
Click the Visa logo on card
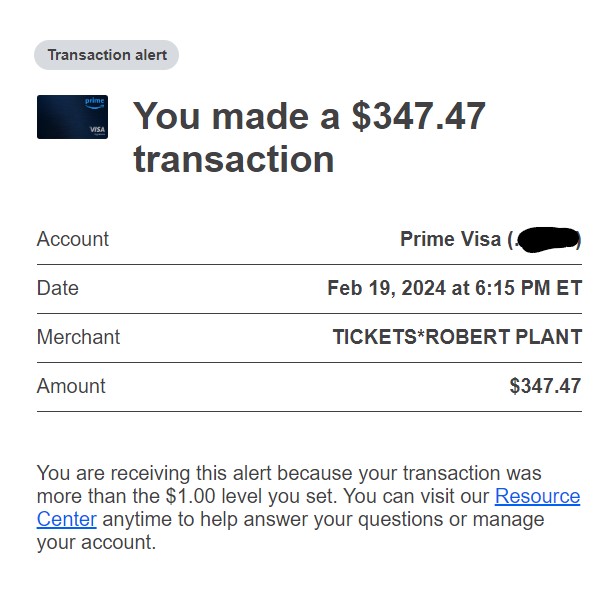click(x=97, y=130)
